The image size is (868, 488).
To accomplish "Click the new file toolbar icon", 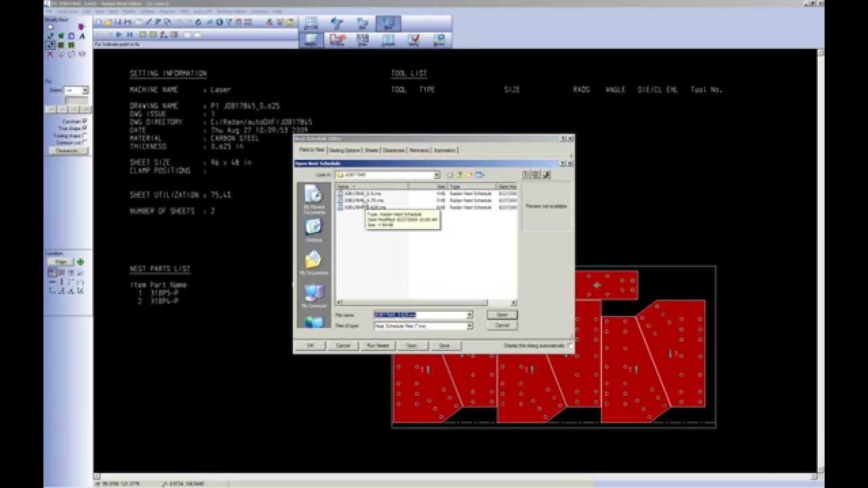I will [x=99, y=22].
